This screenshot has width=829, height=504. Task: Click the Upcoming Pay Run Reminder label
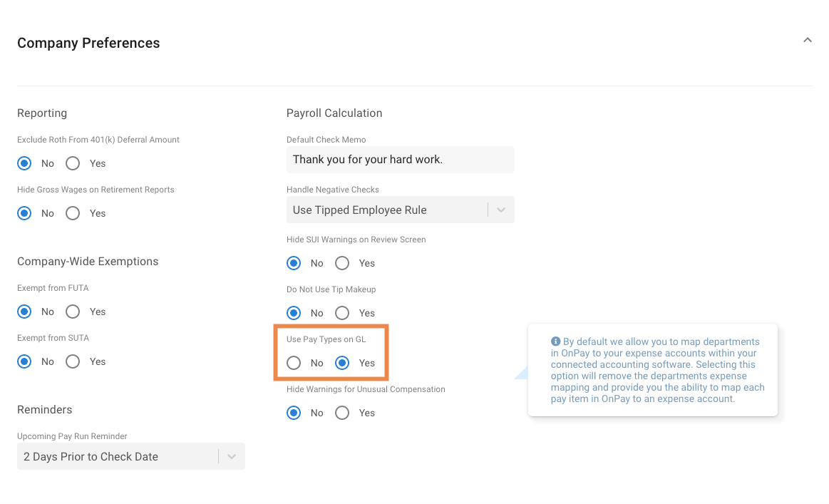click(72, 436)
